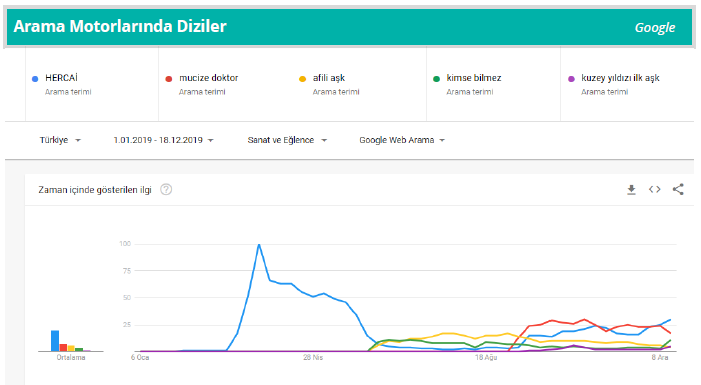Click the yellow afili aşk dot

point(302,79)
